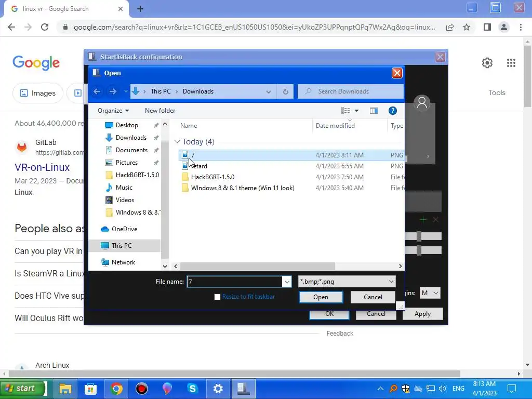This screenshot has width=532, height=399.
Task: Reload the Chrome page
Action: (45, 27)
